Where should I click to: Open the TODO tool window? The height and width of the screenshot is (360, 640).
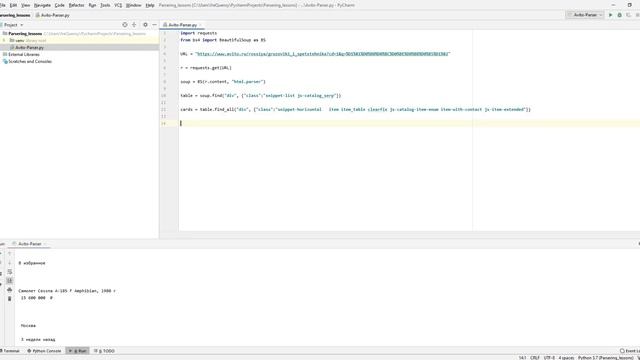click(104, 351)
